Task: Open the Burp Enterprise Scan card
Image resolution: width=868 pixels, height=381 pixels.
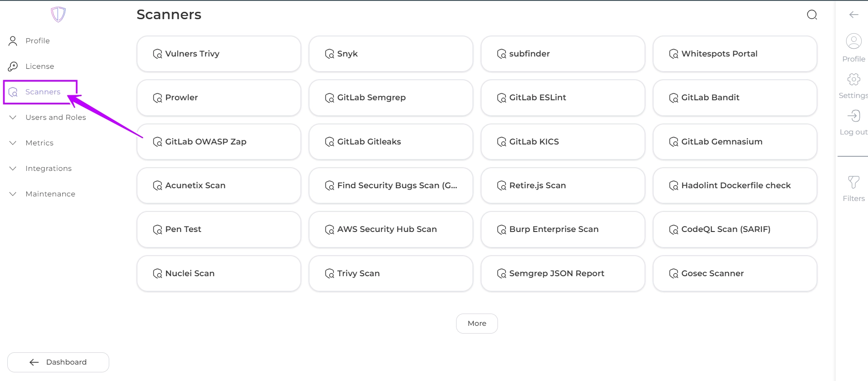Action: (563, 229)
